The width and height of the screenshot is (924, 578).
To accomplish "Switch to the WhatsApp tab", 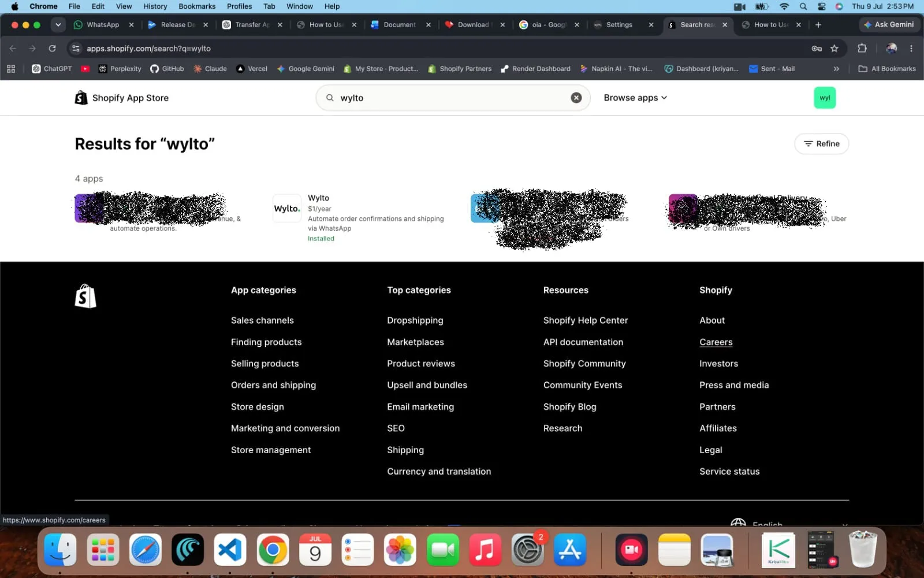I will [103, 25].
